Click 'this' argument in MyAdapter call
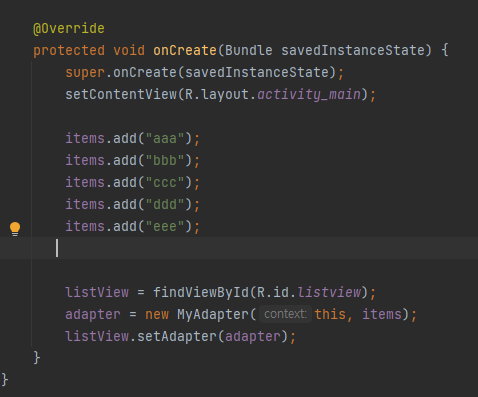 tap(330, 314)
